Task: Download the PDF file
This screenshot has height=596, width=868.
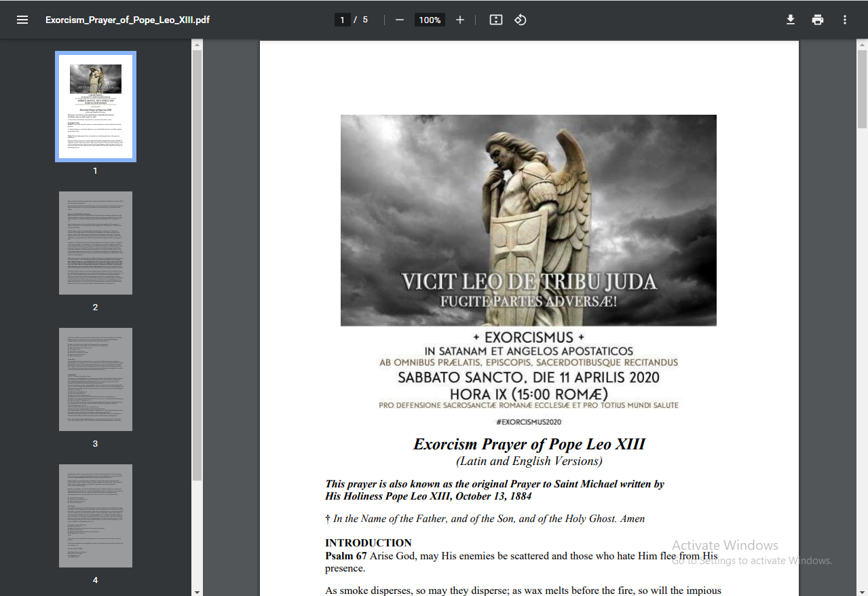Action: click(x=791, y=20)
